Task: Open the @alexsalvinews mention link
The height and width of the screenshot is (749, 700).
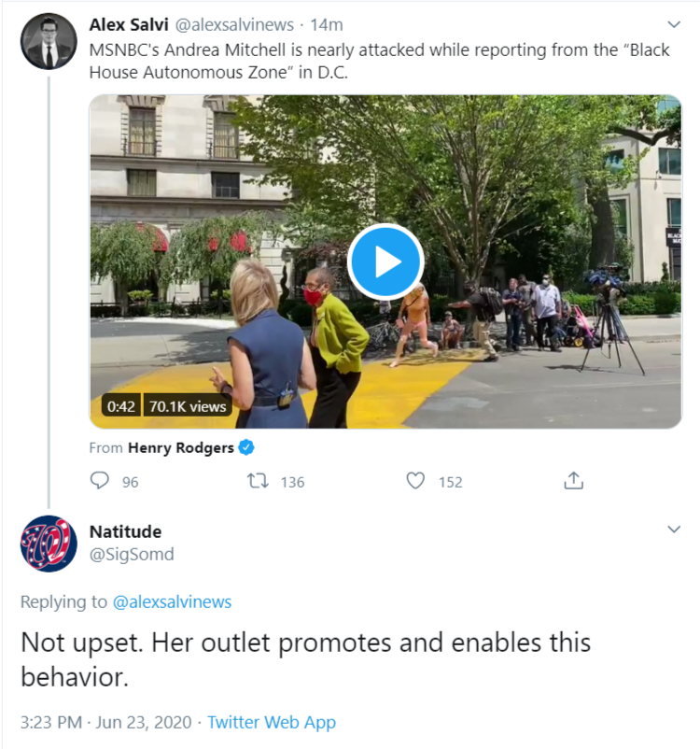Action: [x=172, y=602]
